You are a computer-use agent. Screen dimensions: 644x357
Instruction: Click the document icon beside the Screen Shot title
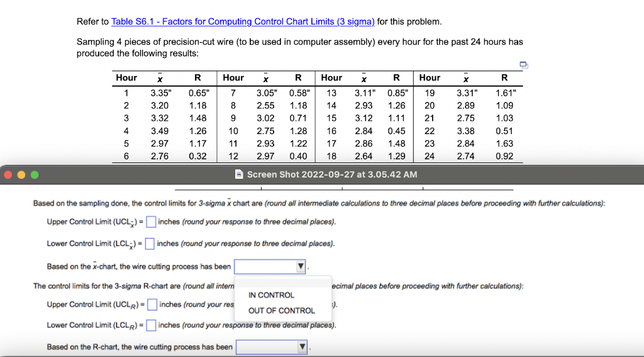click(239, 174)
